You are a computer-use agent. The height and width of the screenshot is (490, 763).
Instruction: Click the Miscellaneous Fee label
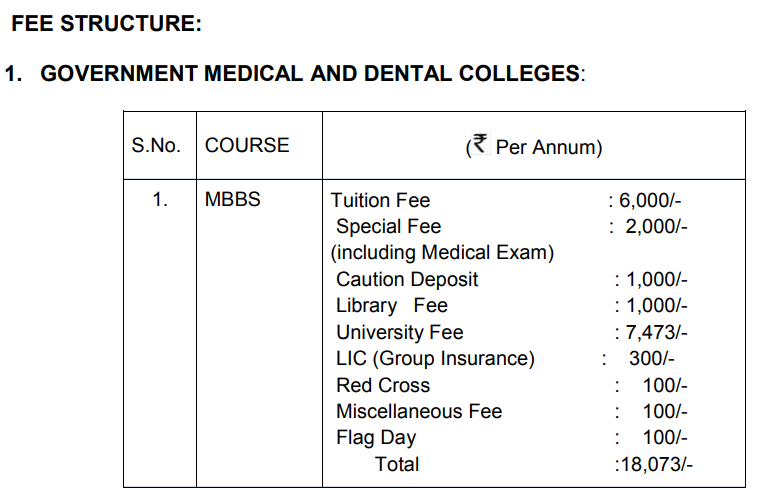coord(419,412)
